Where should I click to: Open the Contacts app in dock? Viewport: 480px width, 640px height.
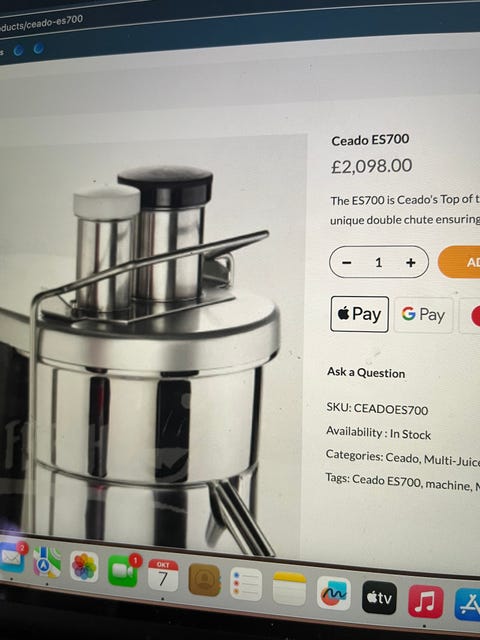pos(204,580)
